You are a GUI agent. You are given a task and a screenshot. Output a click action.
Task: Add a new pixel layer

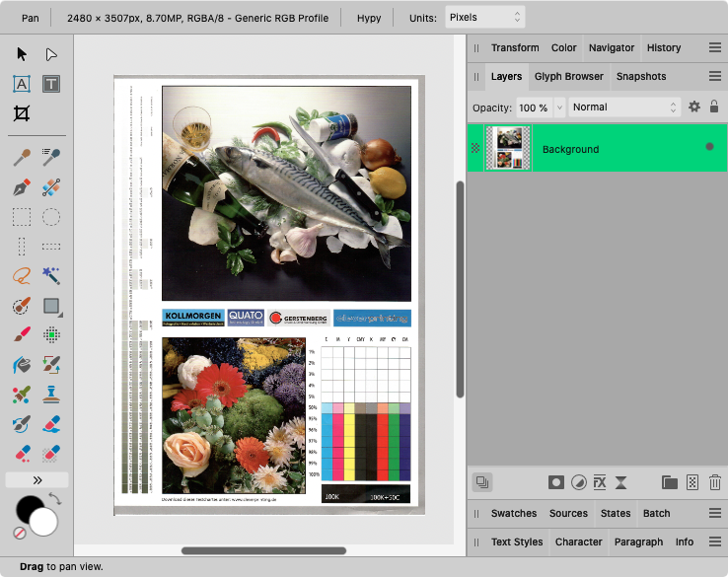pos(692,482)
